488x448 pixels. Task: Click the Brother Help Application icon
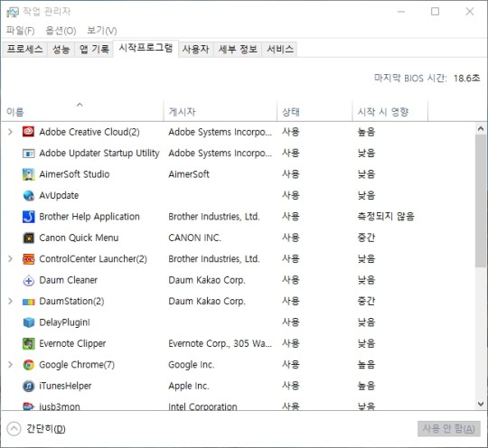pos(29,217)
